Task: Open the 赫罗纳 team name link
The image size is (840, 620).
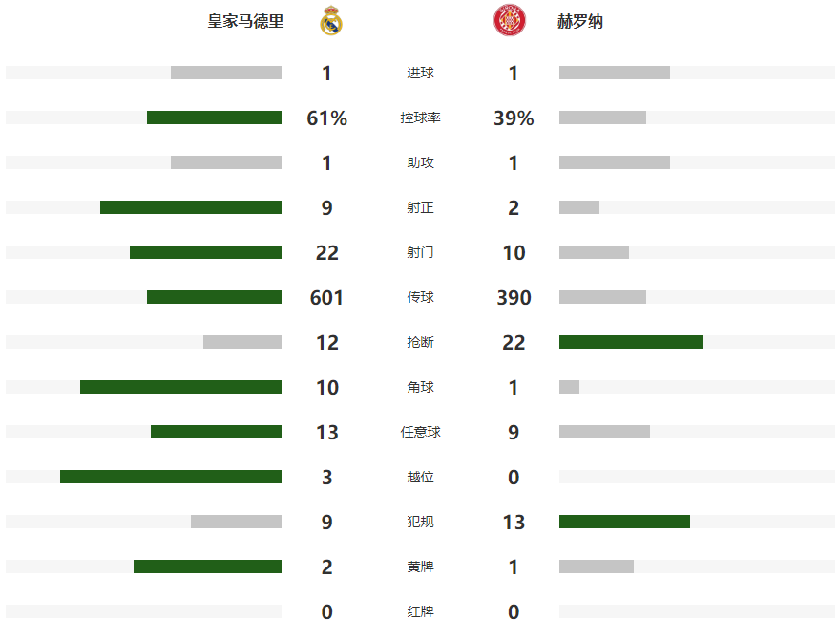Action: click(580, 21)
